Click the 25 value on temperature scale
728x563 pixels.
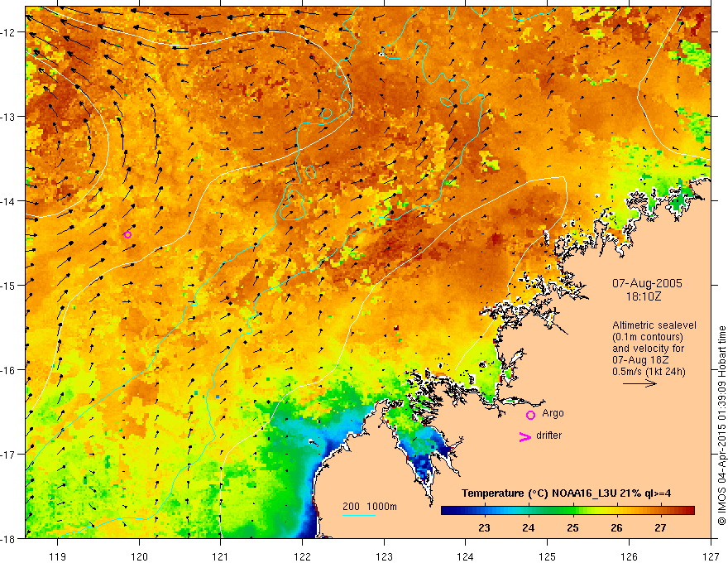click(572, 527)
